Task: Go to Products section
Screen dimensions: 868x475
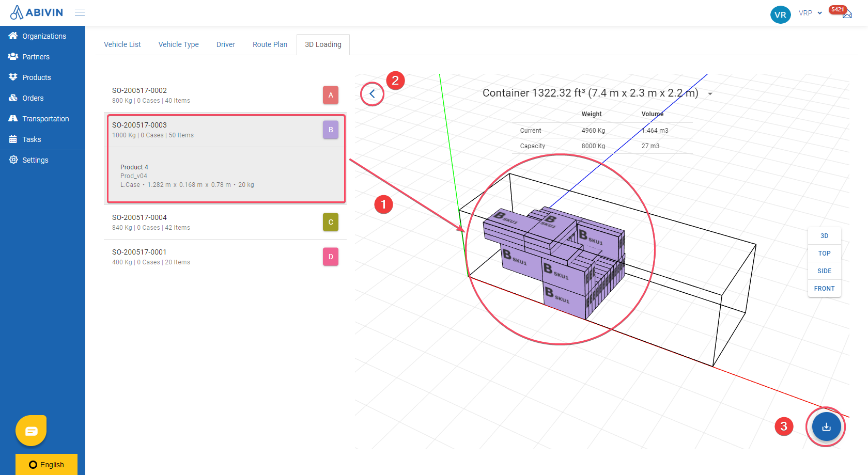Action: [42, 77]
